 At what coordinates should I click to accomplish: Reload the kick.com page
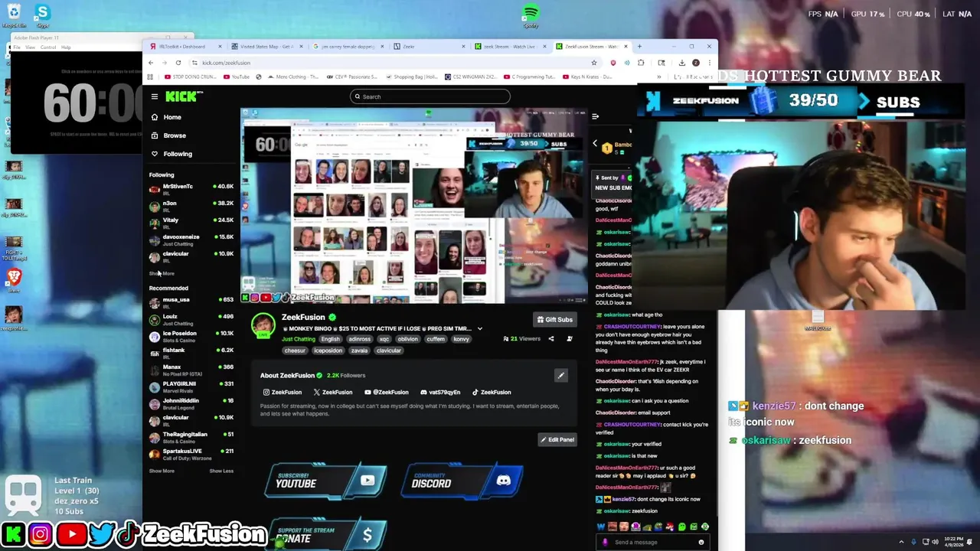click(178, 63)
